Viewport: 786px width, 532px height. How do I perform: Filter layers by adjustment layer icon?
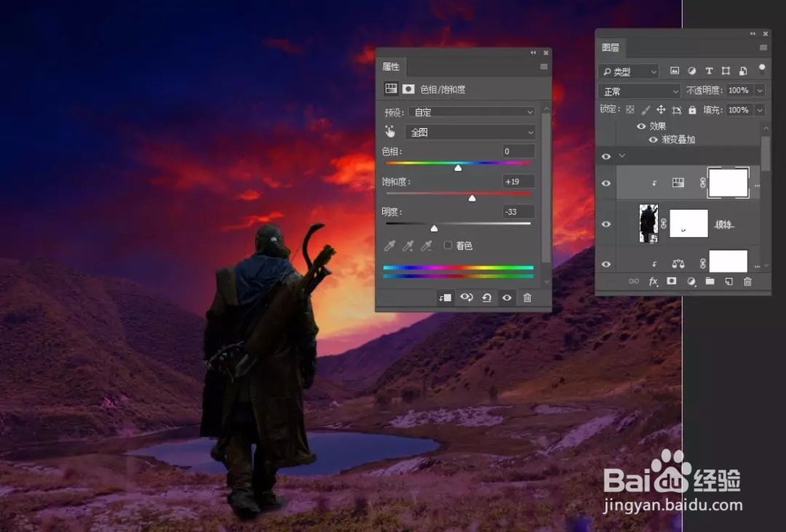692,71
